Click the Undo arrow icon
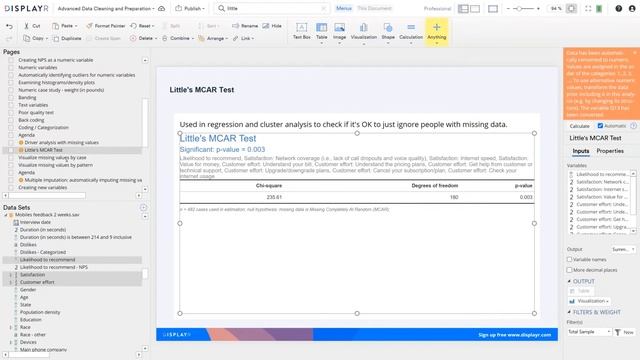The image size is (640, 360). [9, 26]
